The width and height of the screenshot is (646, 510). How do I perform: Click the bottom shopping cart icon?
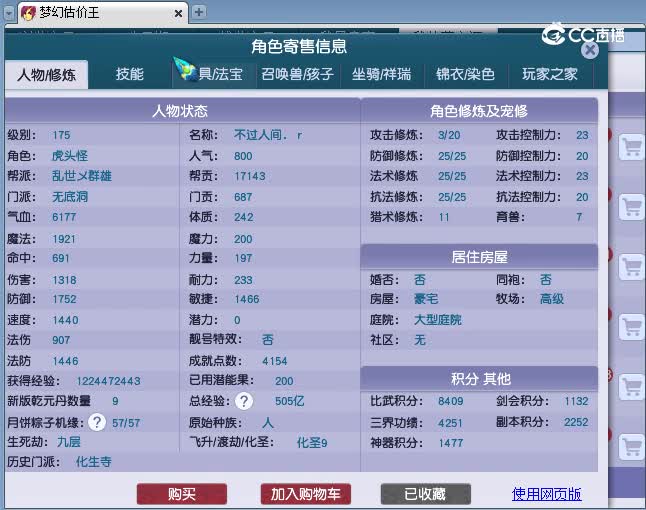point(632,447)
